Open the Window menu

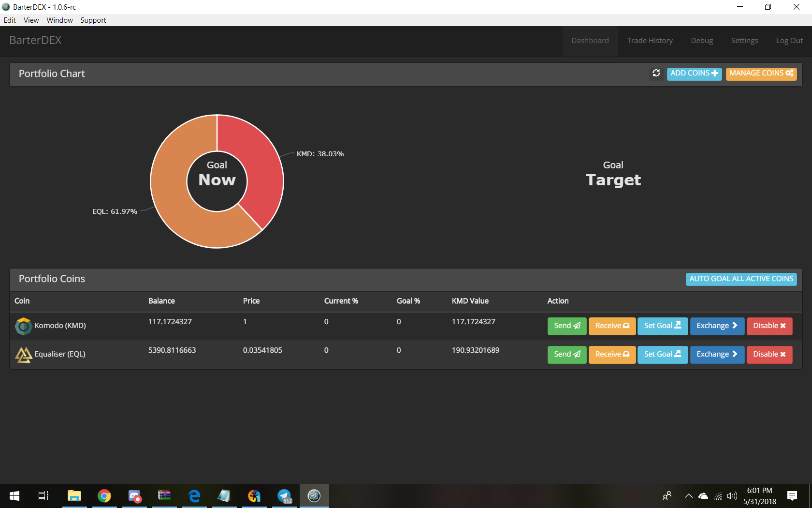coord(59,20)
